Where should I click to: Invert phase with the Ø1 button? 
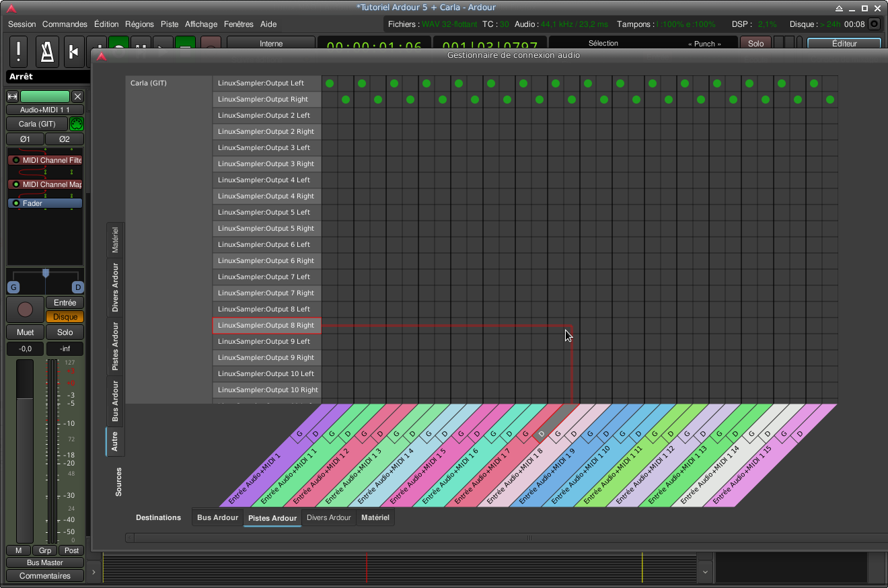click(x=25, y=139)
